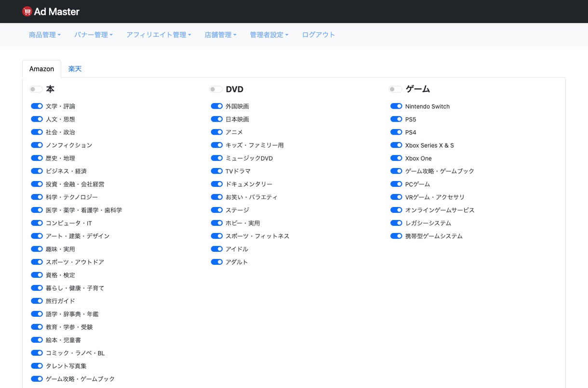
Task: Turn off the 教育・学参・受験 switch
Action: coord(37,327)
